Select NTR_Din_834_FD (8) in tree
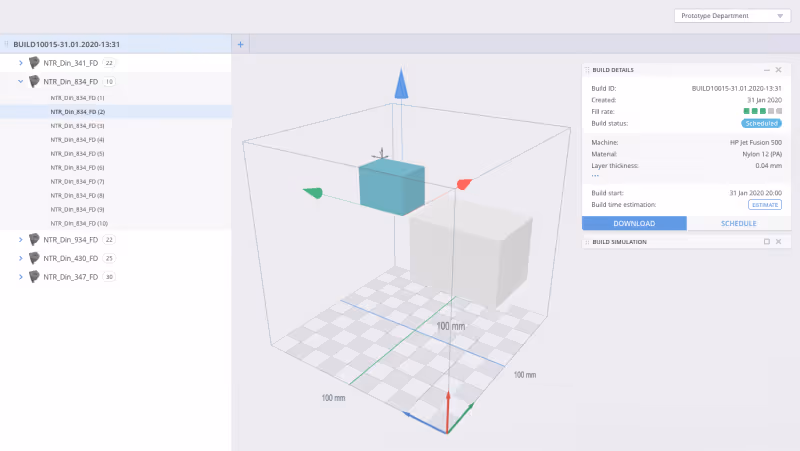Image resolution: width=800 pixels, height=451 pixels. 78,195
